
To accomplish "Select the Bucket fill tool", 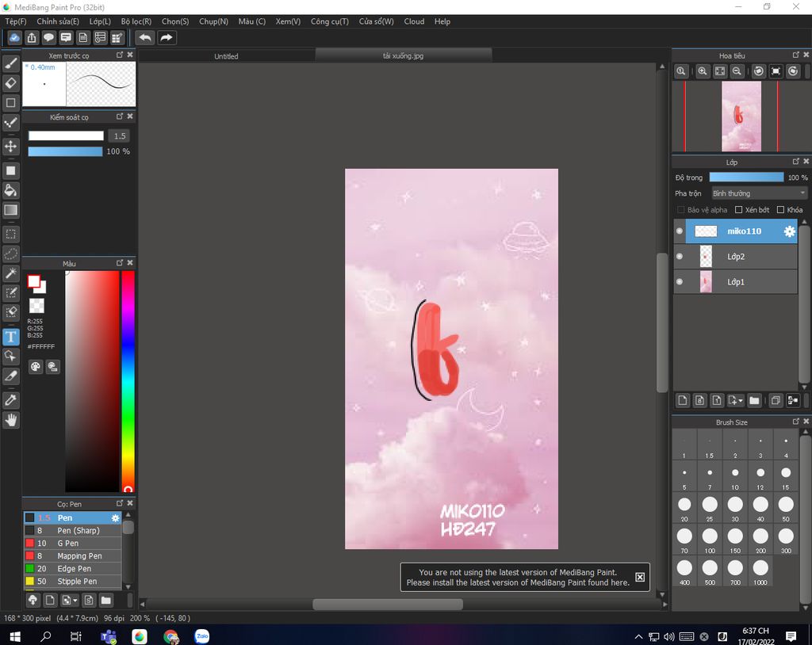I will (11, 190).
